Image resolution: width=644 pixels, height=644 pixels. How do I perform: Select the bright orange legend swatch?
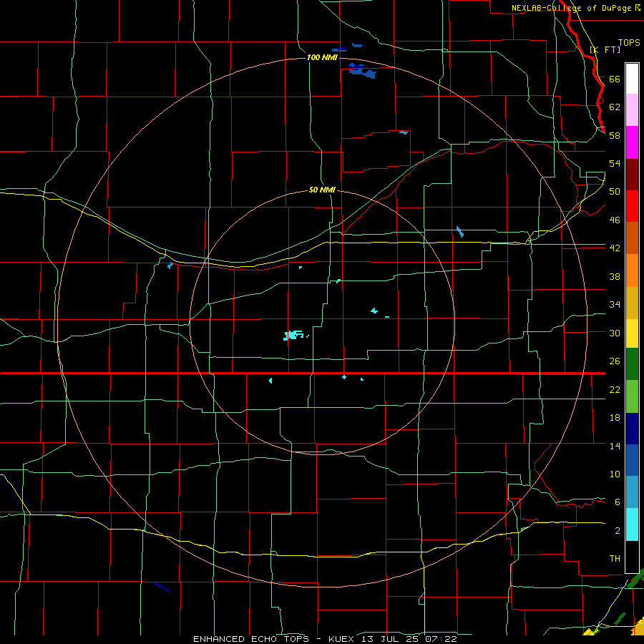pos(632,270)
